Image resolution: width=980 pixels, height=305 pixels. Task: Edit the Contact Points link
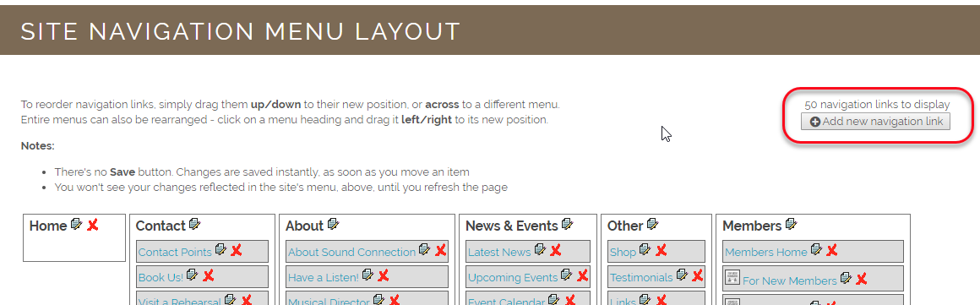220,249
